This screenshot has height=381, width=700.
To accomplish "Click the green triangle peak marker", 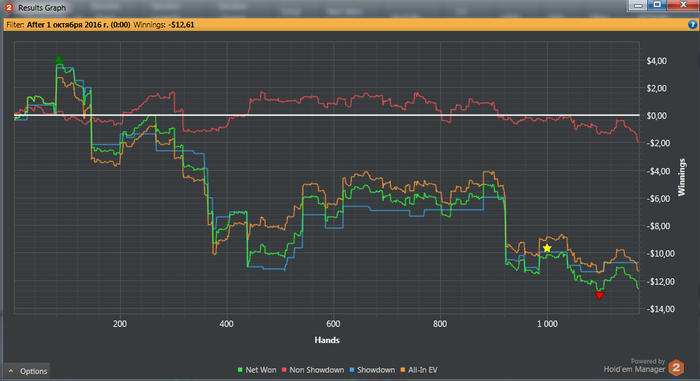I will point(59,59).
